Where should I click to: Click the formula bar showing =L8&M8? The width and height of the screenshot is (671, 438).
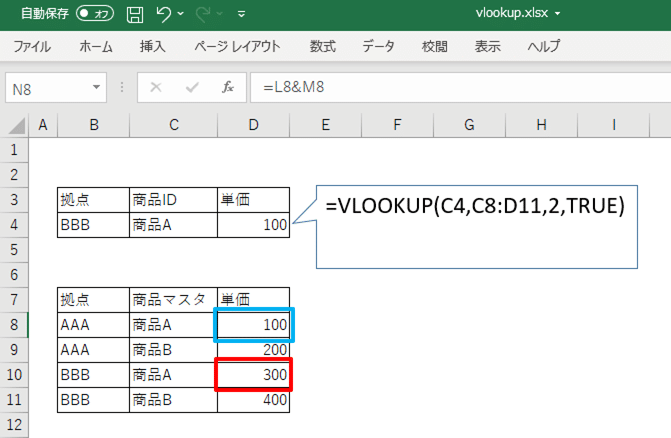(460, 88)
